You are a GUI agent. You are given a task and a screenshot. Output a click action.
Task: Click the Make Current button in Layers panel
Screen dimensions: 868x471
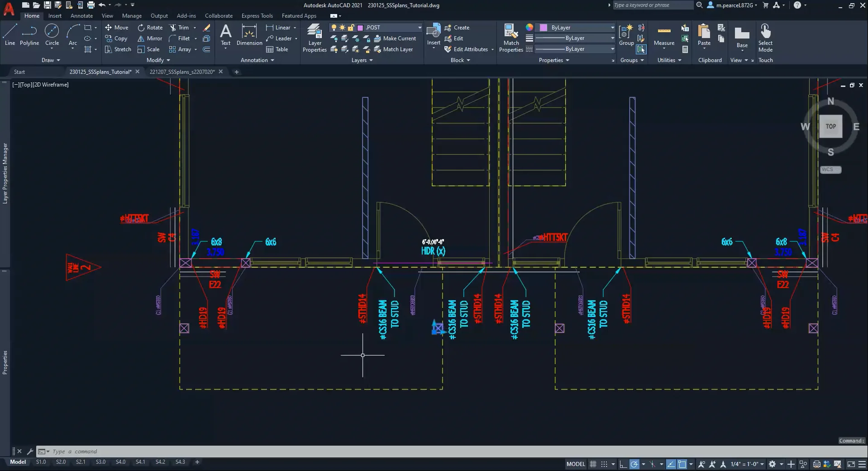click(x=396, y=38)
